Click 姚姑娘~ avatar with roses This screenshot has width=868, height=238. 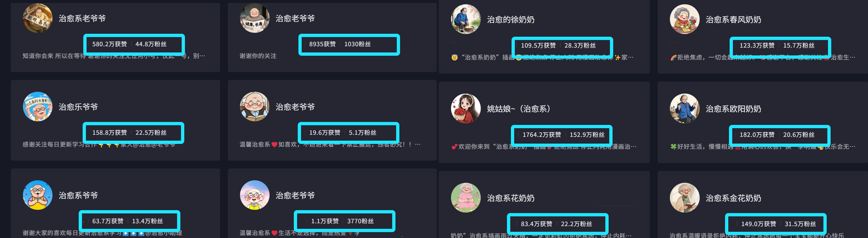coord(466,109)
